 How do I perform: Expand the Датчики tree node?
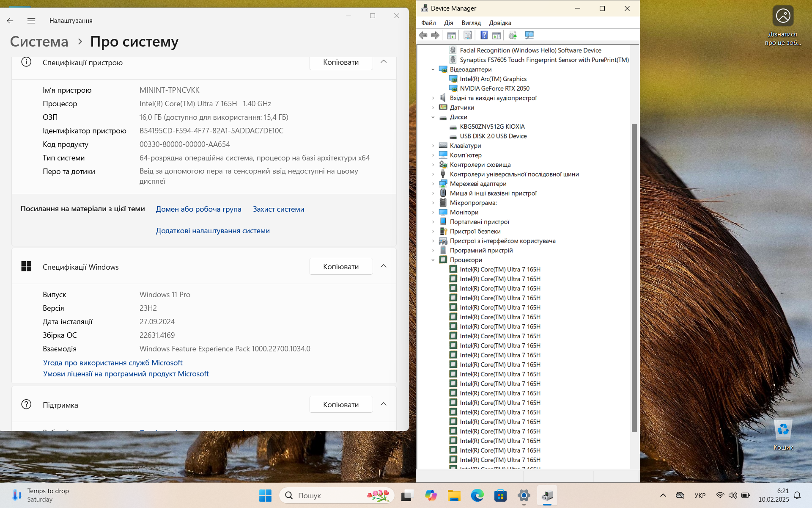pyautogui.click(x=433, y=108)
